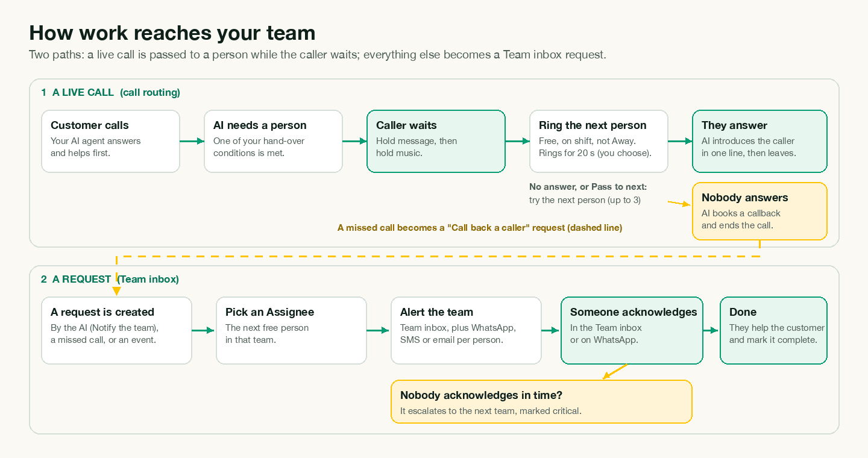The width and height of the screenshot is (868, 458).
Task: Click "SMS or email per person." line
Action: (x=451, y=339)
